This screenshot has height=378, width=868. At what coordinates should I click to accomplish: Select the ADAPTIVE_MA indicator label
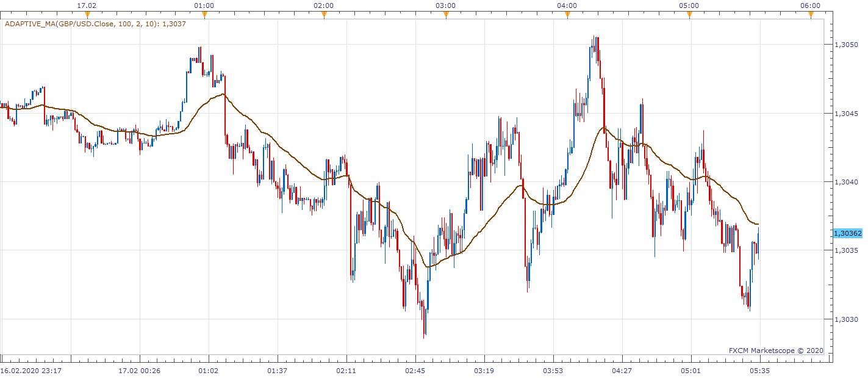(x=95, y=24)
